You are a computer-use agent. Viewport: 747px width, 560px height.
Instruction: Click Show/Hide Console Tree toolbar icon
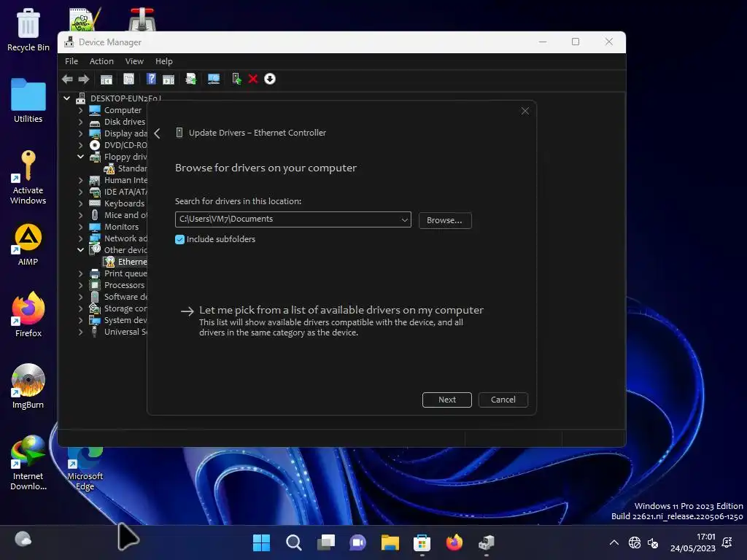tap(107, 79)
